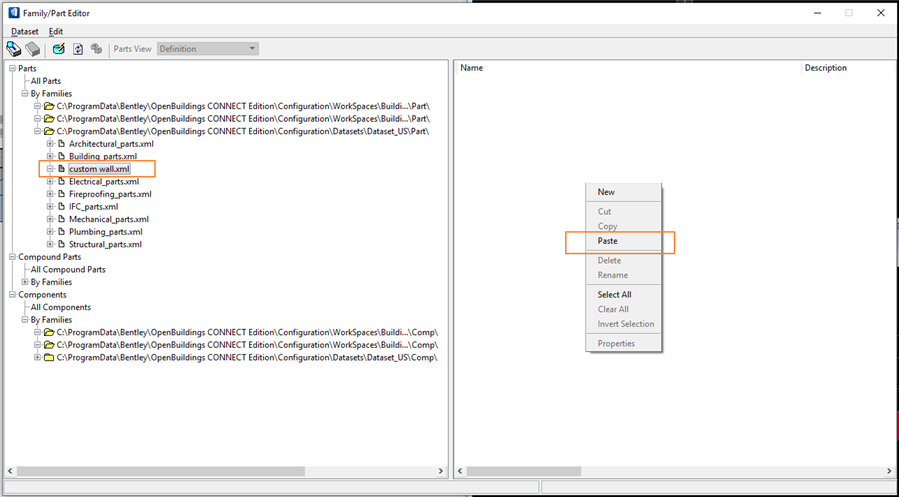The height and width of the screenshot is (497, 899).
Task: Select the All Parts tree item
Action: (45, 81)
